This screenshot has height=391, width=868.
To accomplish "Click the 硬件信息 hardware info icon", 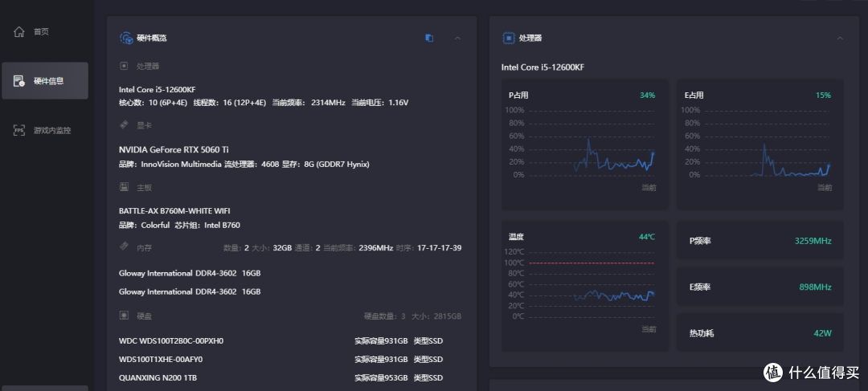I will coord(19,81).
